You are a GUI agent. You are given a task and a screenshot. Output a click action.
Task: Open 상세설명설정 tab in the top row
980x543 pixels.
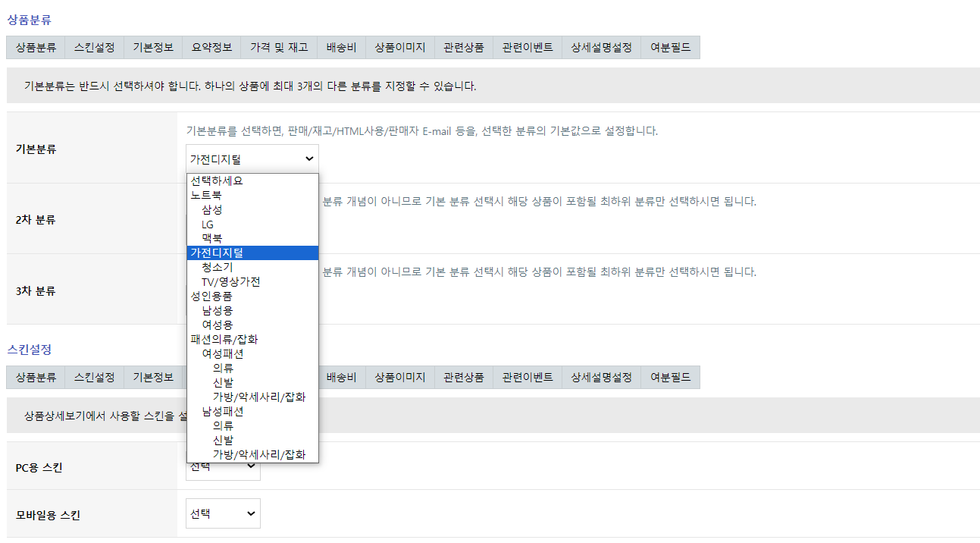point(601,47)
